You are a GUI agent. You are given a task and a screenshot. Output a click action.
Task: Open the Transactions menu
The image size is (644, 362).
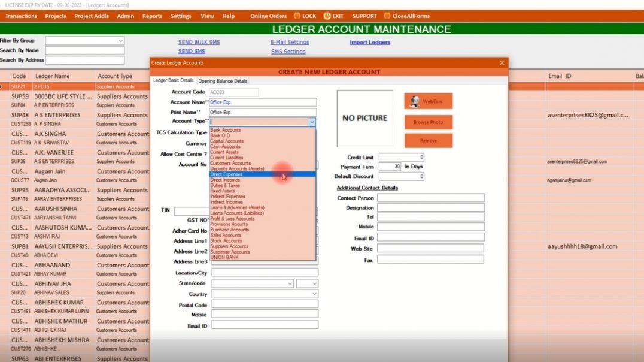[21, 16]
